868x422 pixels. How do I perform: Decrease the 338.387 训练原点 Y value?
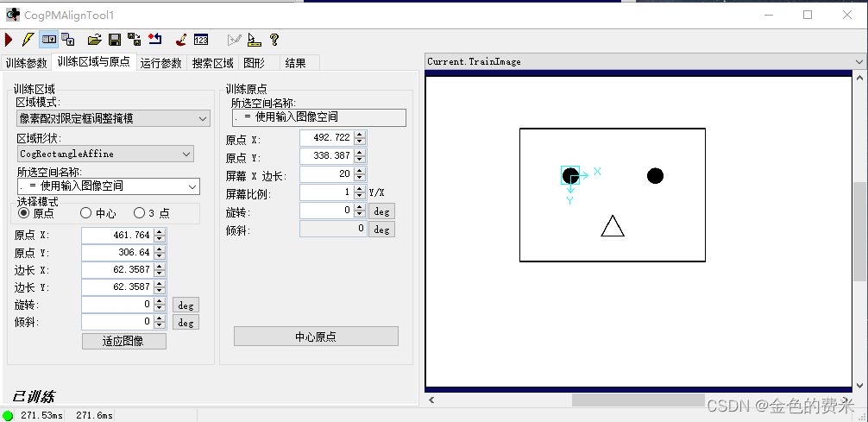click(x=360, y=160)
